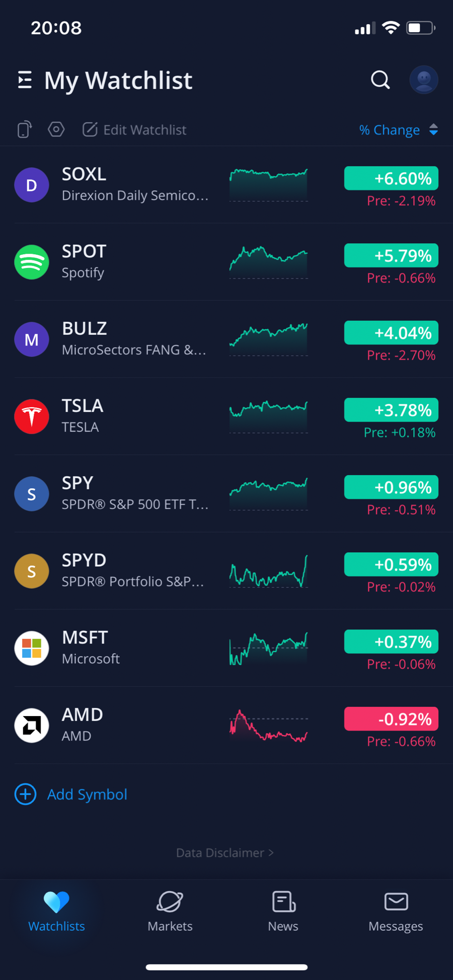Tap the Tesla logo icon
Screen dimensions: 453x980
point(32,416)
